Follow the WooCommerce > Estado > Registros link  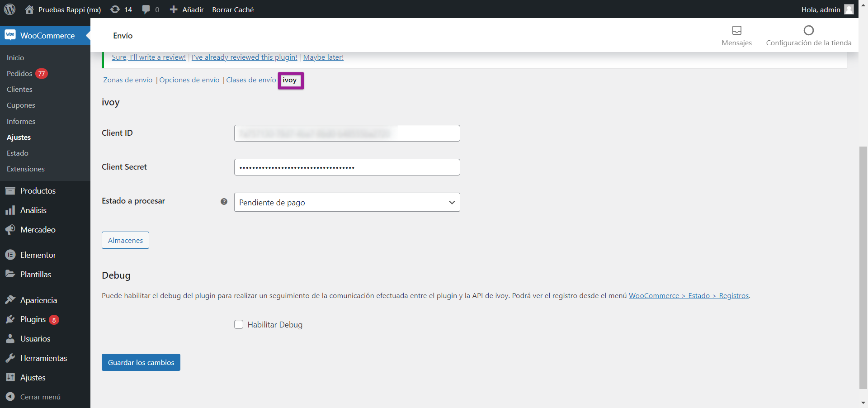pos(689,295)
